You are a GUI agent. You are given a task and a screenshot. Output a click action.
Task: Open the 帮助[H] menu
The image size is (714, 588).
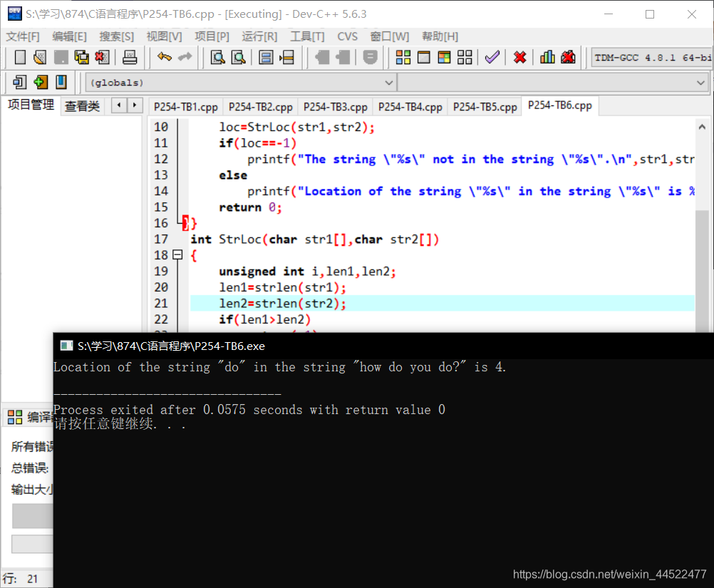(x=440, y=36)
